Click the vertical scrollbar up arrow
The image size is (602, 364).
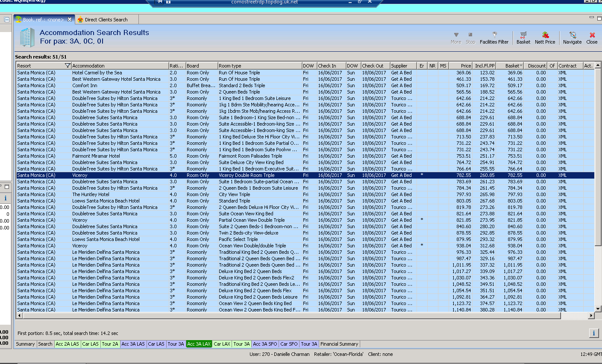(x=598, y=65)
